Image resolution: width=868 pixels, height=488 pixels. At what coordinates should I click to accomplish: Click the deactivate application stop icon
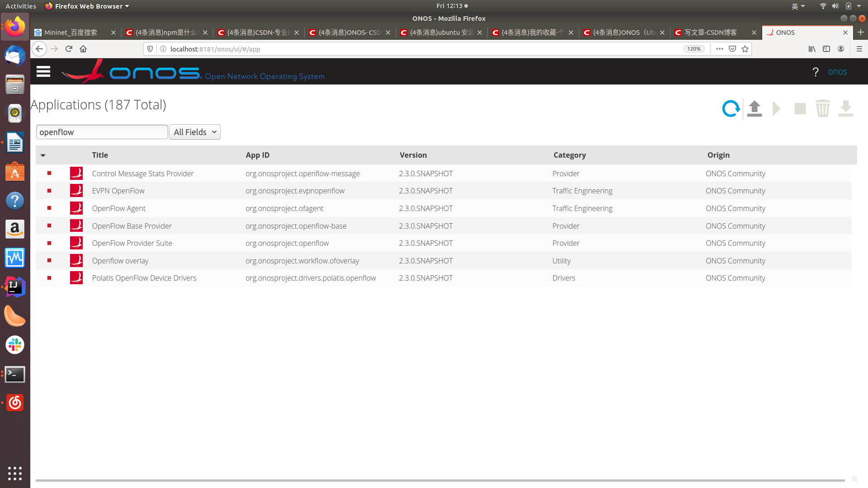[800, 108]
